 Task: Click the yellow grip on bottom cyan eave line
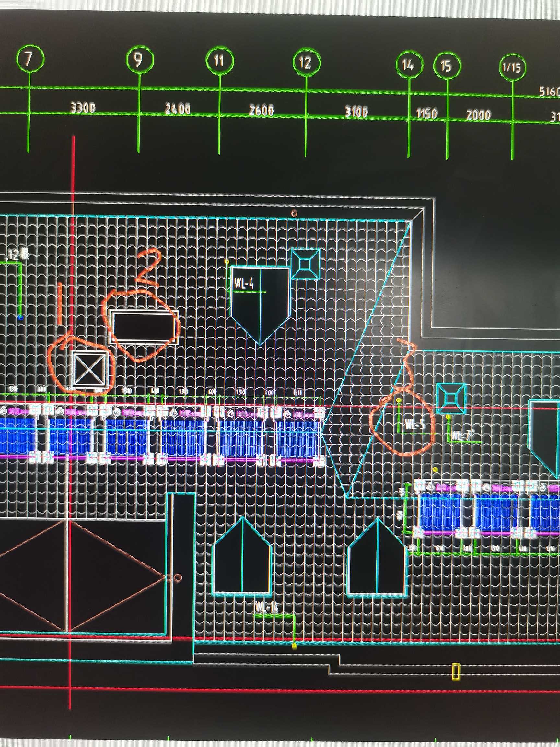pyautogui.click(x=294, y=646)
